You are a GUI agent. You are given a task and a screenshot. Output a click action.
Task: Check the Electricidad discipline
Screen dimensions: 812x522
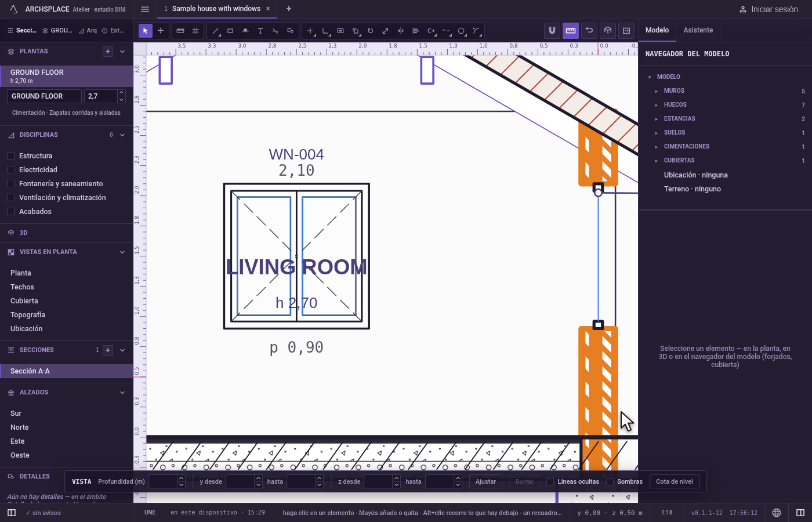10,170
